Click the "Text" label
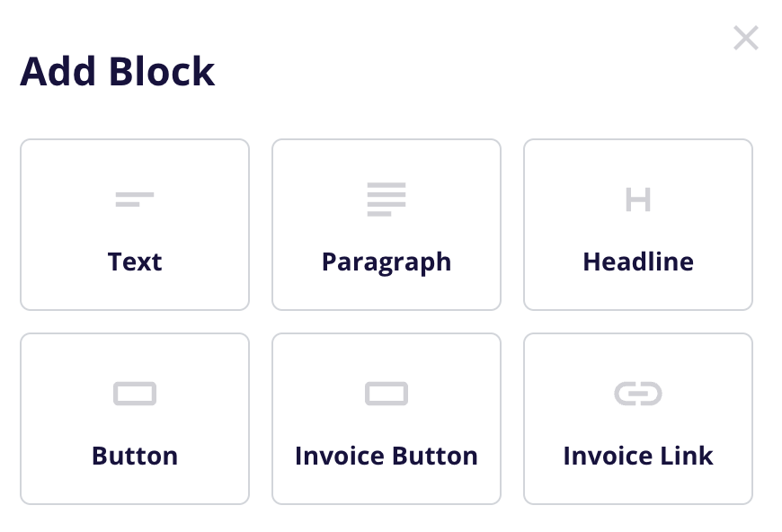Screen dimensions: 782x532 [x=135, y=262]
